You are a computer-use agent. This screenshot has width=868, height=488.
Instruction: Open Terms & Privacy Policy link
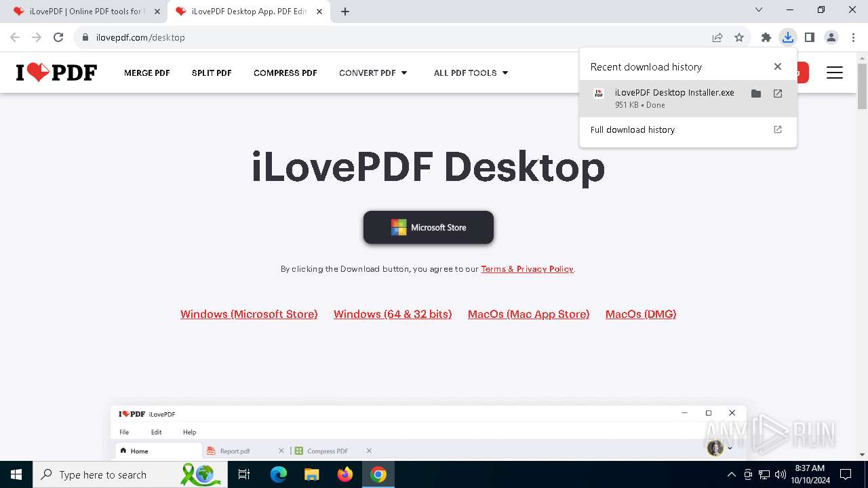[x=528, y=269]
